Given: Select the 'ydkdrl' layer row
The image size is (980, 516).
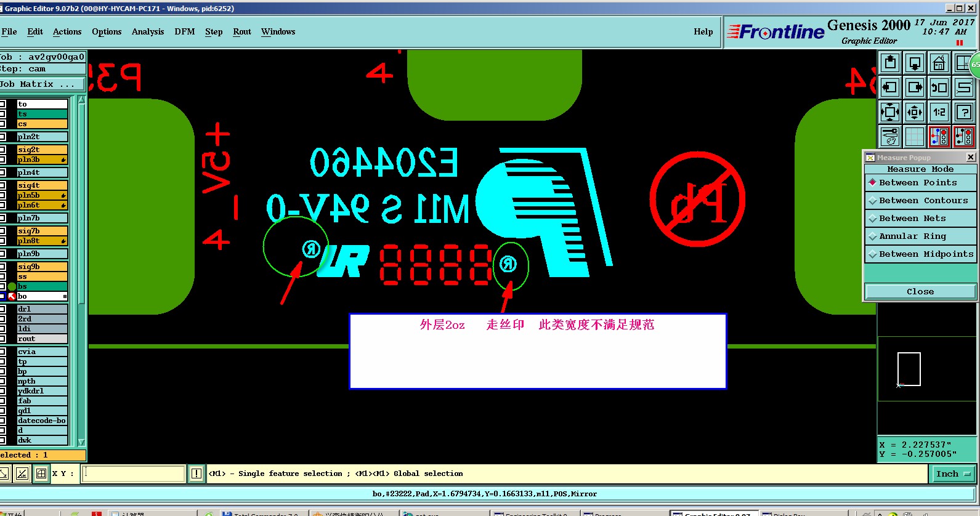Looking at the screenshot, I should 42,391.
